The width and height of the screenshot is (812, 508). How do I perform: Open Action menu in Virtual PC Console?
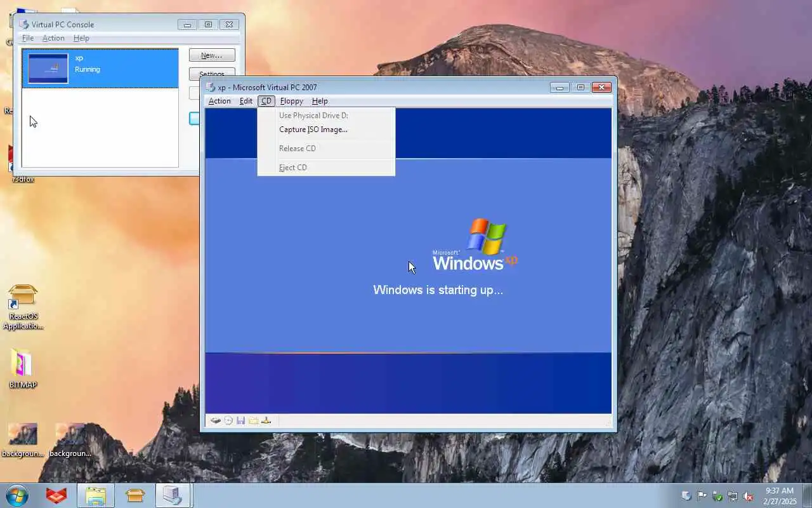coord(53,38)
